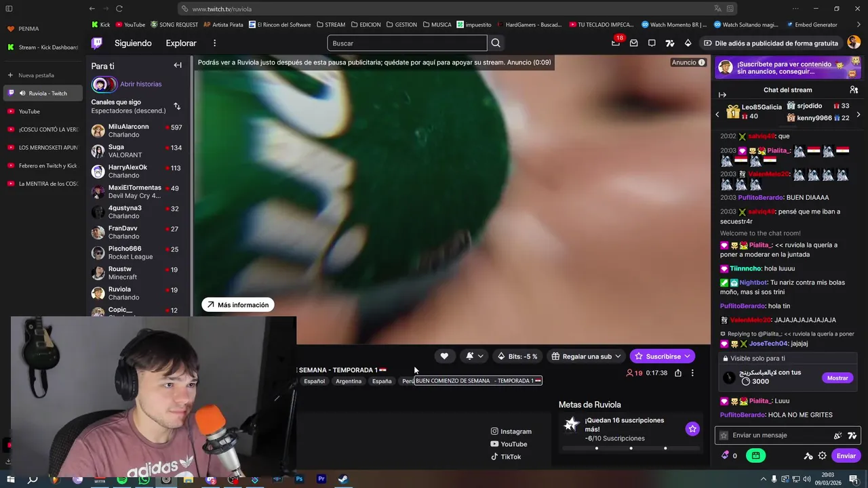Change sort order of followed channels
Image resolution: width=868 pixels, height=488 pixels.
pyautogui.click(x=177, y=106)
